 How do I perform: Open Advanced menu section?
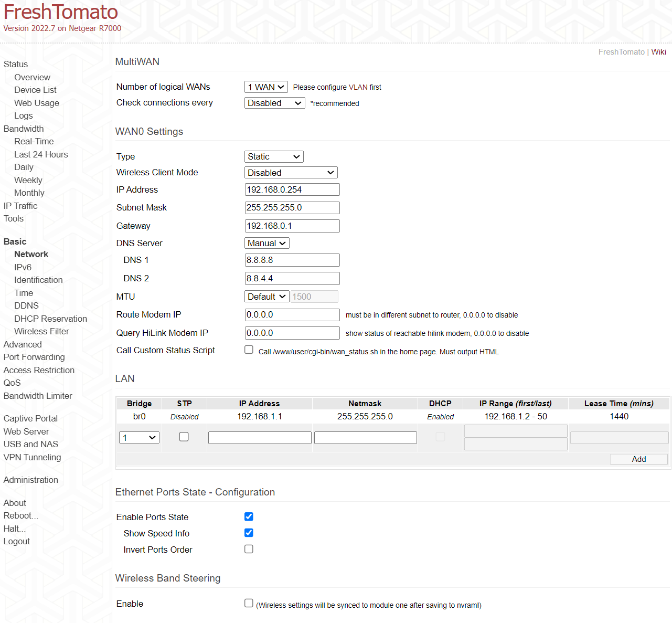pyautogui.click(x=23, y=344)
